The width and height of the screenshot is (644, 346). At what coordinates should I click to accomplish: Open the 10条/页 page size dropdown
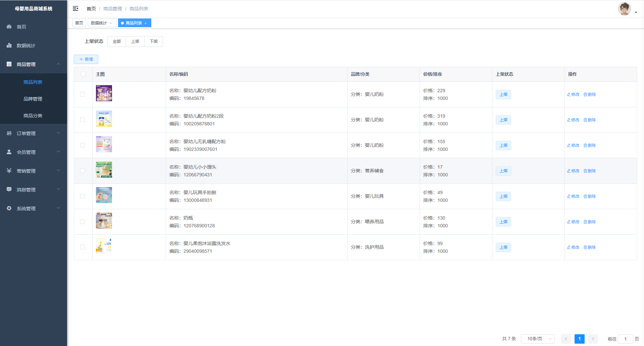[537, 339]
